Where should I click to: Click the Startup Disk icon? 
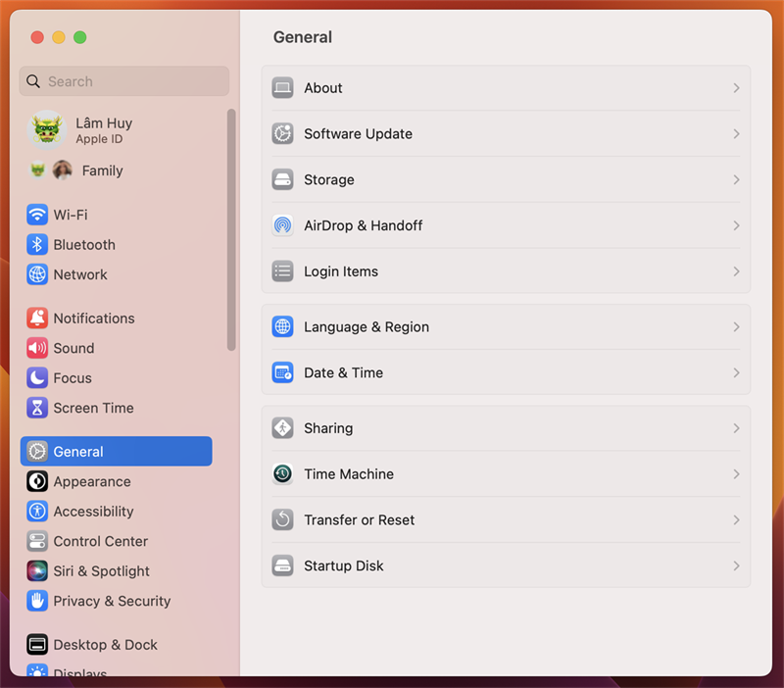(282, 565)
